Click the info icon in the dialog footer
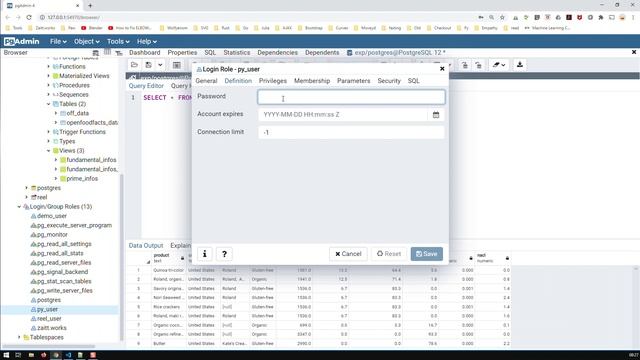 pyautogui.click(x=204, y=254)
